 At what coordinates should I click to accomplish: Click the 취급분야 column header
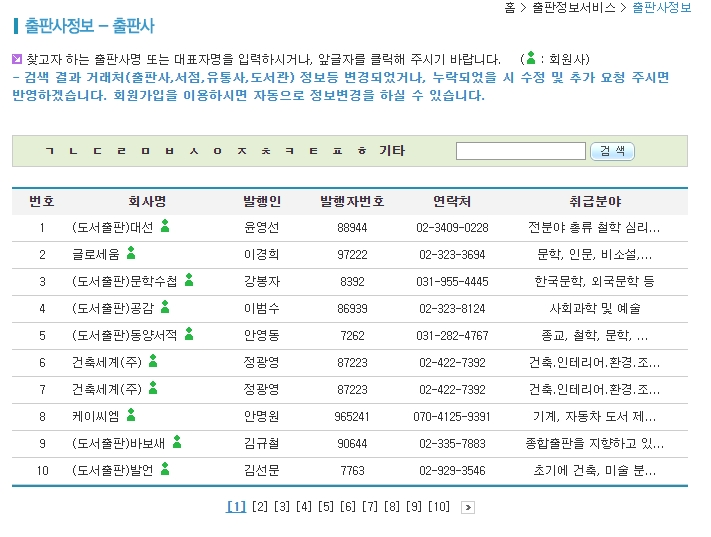[x=595, y=201]
